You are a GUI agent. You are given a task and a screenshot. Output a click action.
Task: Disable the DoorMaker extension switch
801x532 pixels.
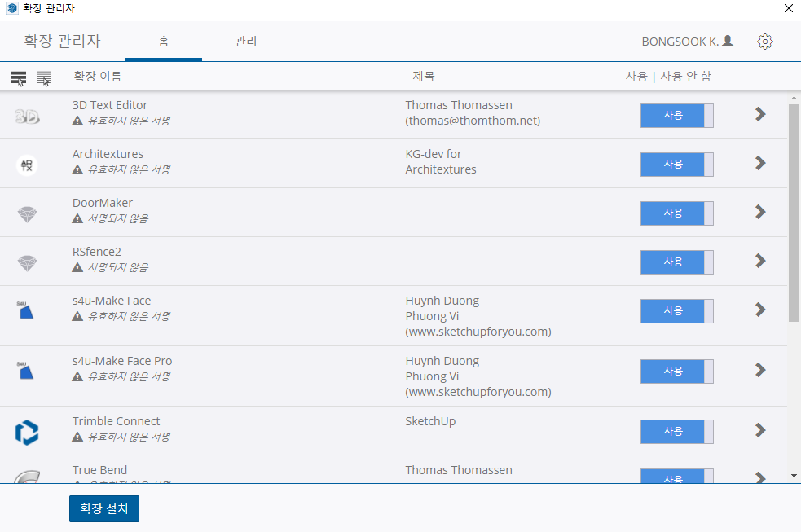[677, 213]
